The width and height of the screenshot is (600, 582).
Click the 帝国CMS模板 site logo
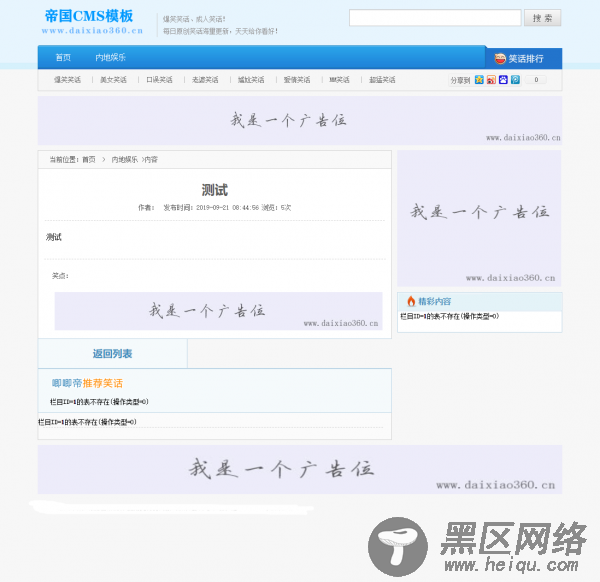(x=92, y=22)
